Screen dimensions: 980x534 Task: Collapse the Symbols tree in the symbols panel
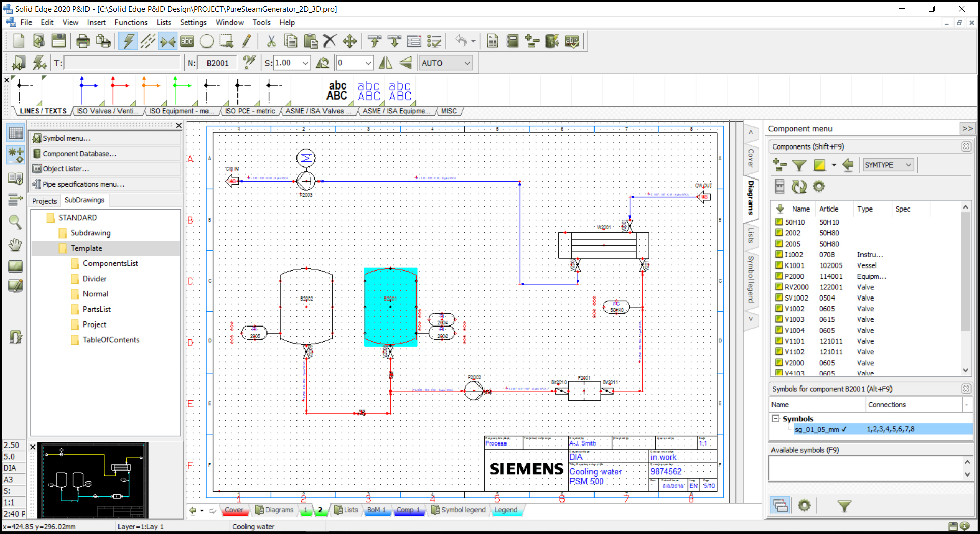776,419
